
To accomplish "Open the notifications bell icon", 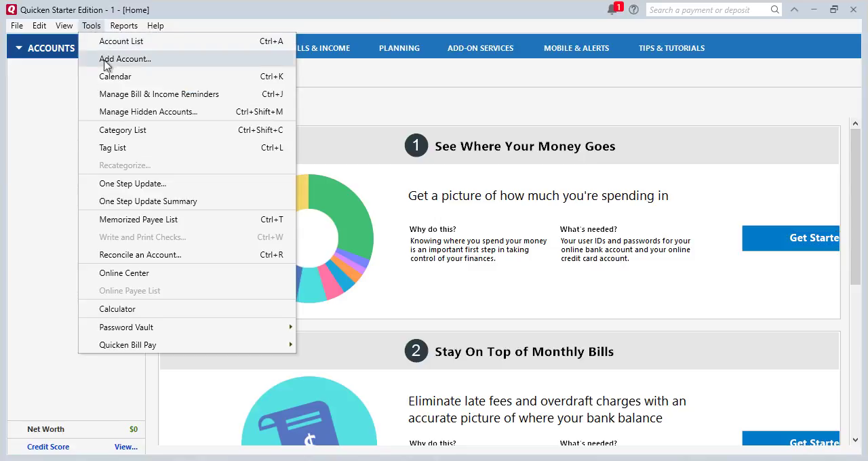I will pos(613,9).
